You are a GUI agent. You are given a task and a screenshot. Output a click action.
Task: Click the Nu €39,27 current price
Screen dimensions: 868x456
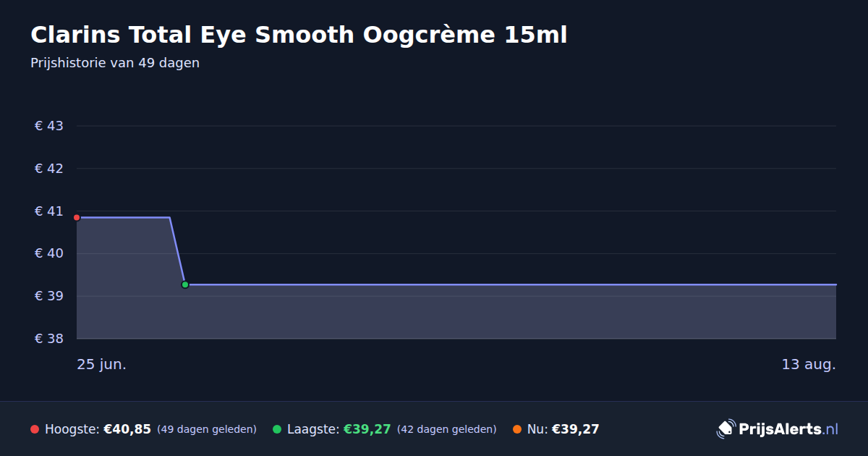point(576,429)
